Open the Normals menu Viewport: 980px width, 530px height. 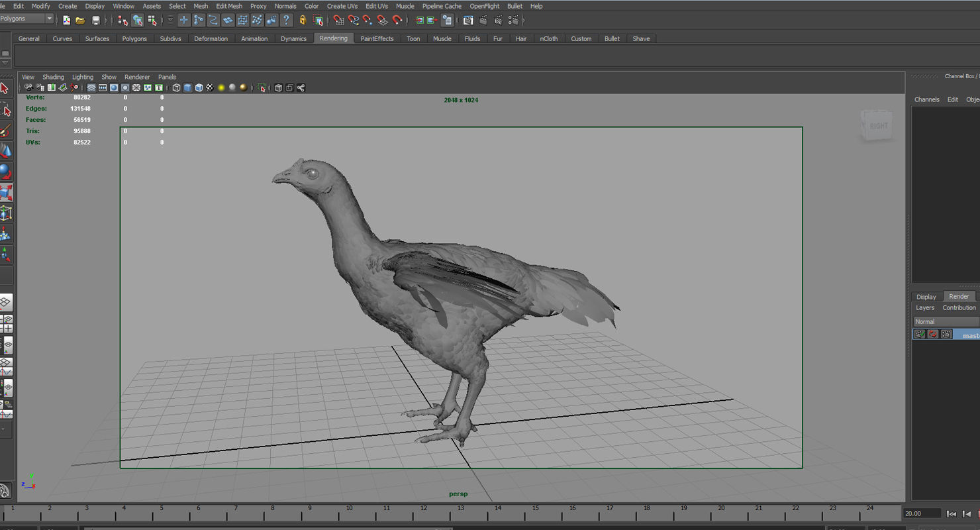285,6
